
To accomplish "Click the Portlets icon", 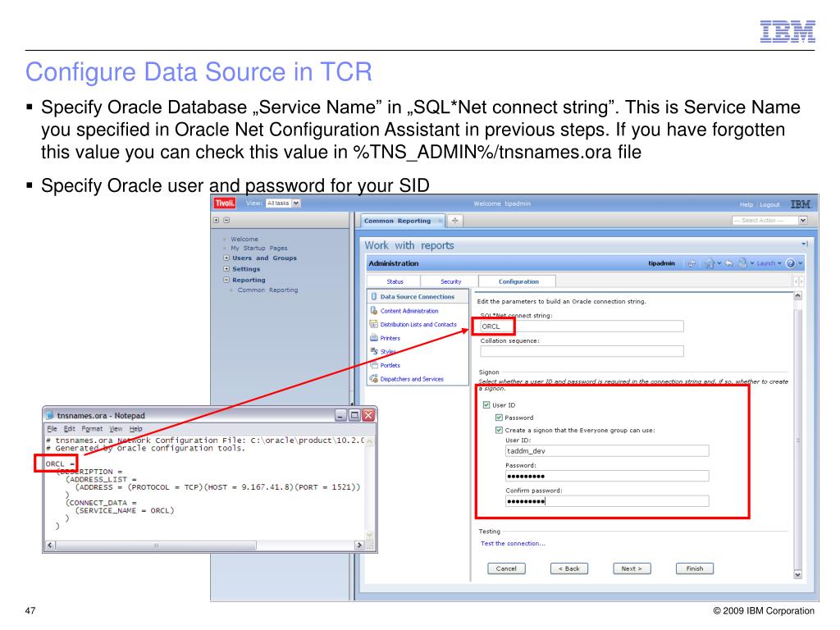I will click(374, 365).
